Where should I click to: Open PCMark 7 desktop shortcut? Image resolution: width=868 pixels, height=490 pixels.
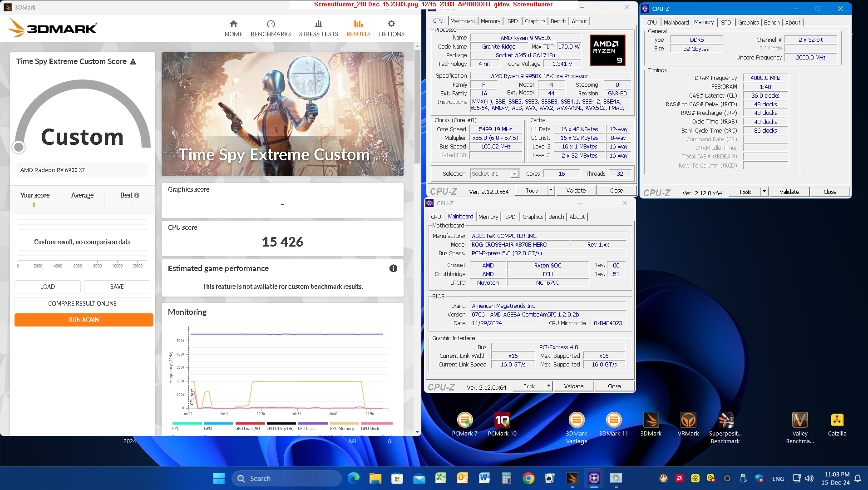(x=464, y=425)
